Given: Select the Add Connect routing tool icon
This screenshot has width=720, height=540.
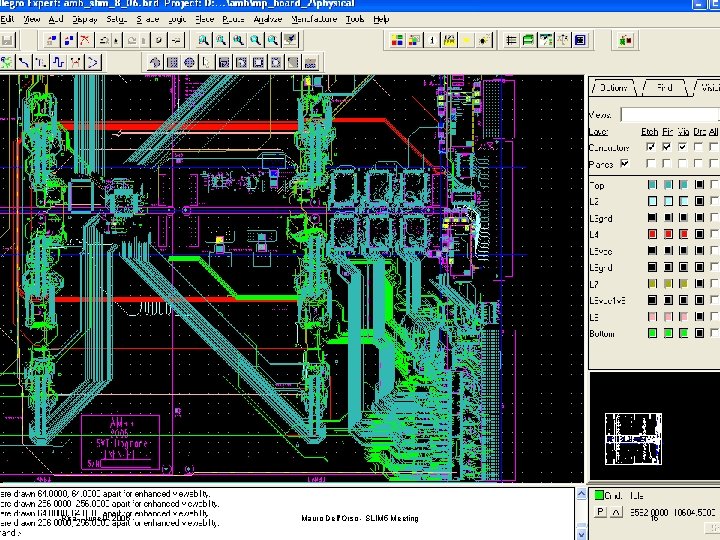Looking at the screenshot, I should coord(23,62).
